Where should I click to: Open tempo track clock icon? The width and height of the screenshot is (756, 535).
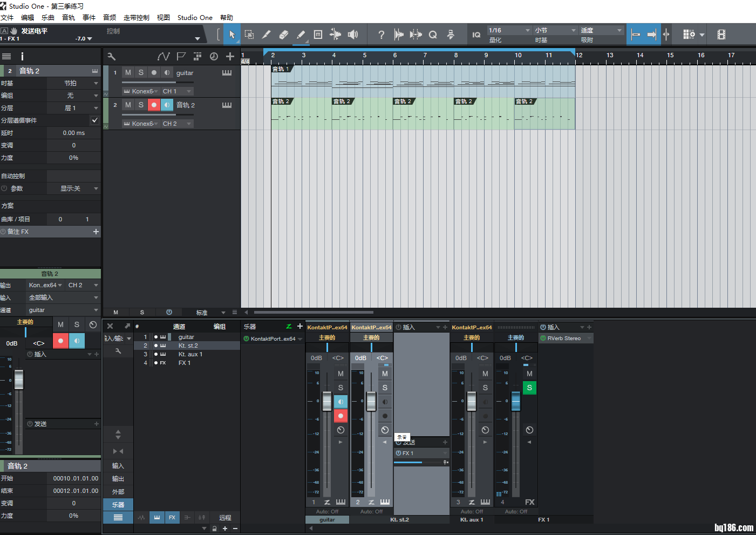click(214, 56)
